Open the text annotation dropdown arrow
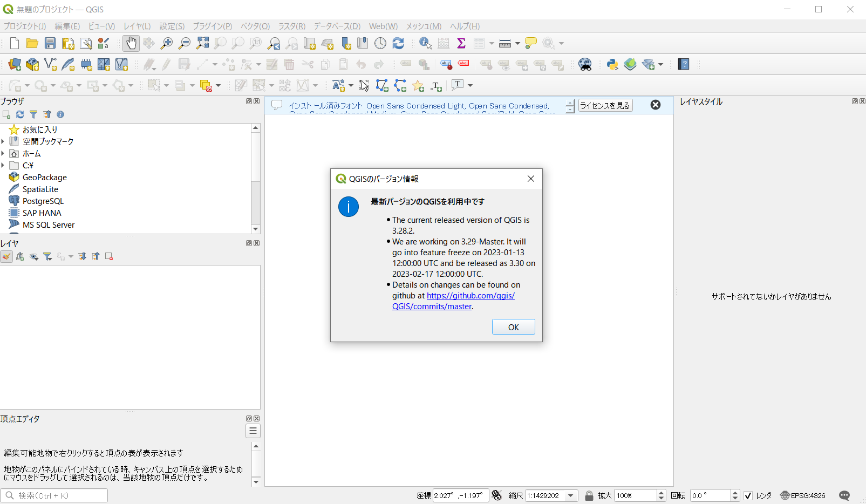Image resolution: width=866 pixels, height=504 pixels. pyautogui.click(x=470, y=85)
